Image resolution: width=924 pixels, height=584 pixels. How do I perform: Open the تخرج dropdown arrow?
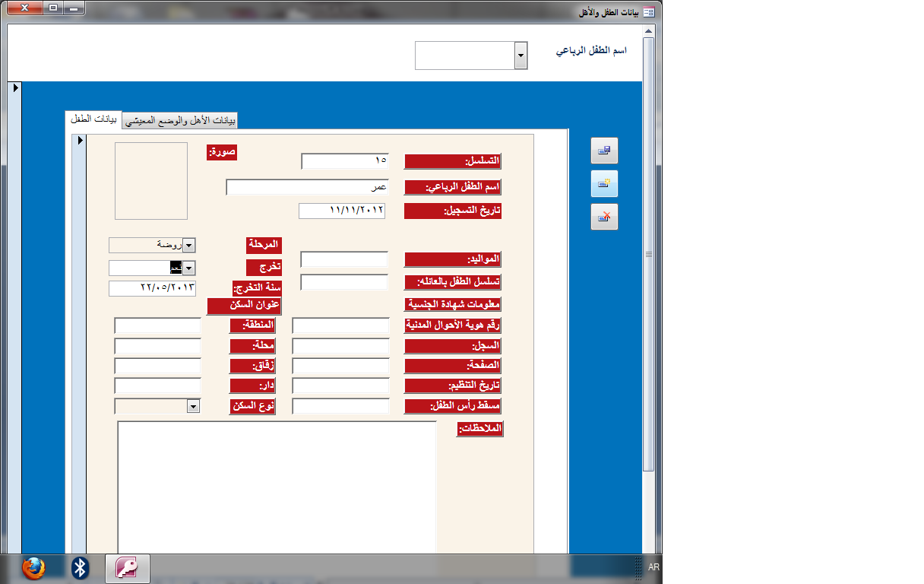(189, 268)
